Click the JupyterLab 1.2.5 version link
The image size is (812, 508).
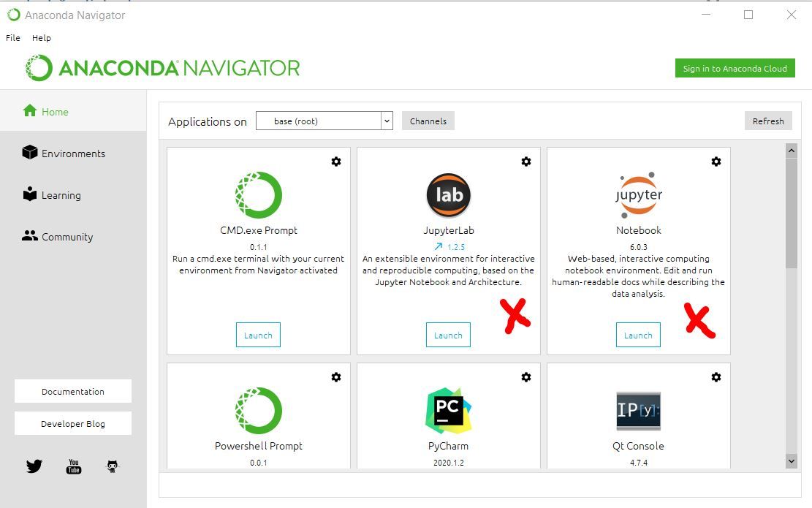pyautogui.click(x=456, y=247)
